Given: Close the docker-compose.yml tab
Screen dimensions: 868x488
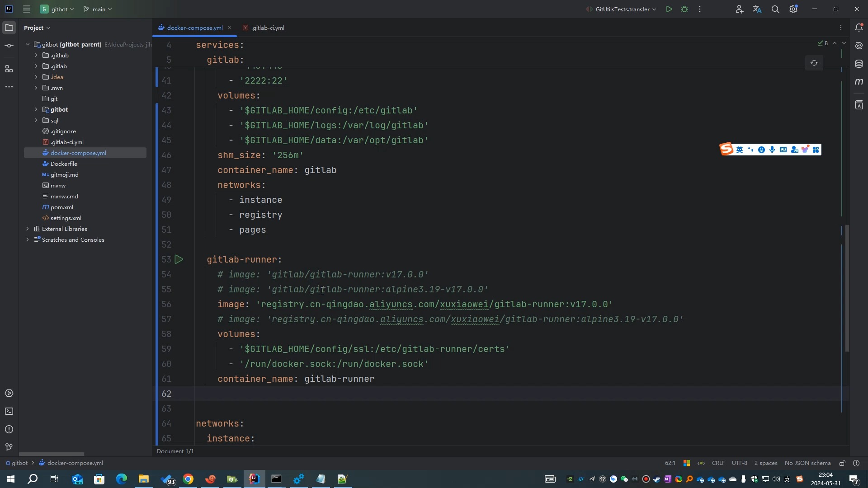Looking at the screenshot, I should [230, 28].
